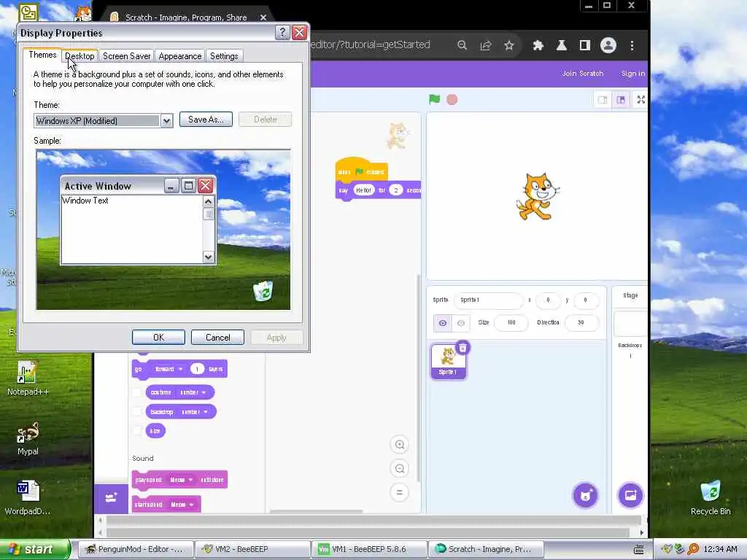Screen dimensions: 747x560
Task: Click sample window scroll-up arrow
Action: (x=208, y=201)
